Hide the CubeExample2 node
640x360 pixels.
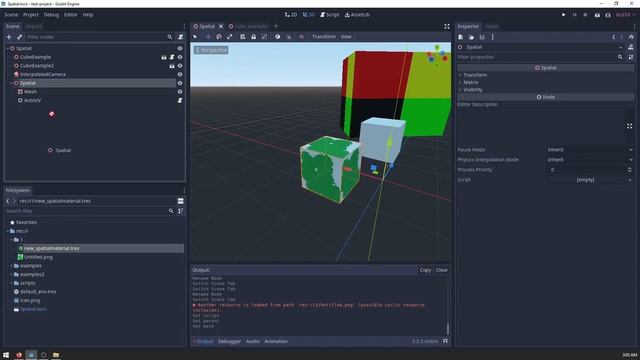pos(180,66)
